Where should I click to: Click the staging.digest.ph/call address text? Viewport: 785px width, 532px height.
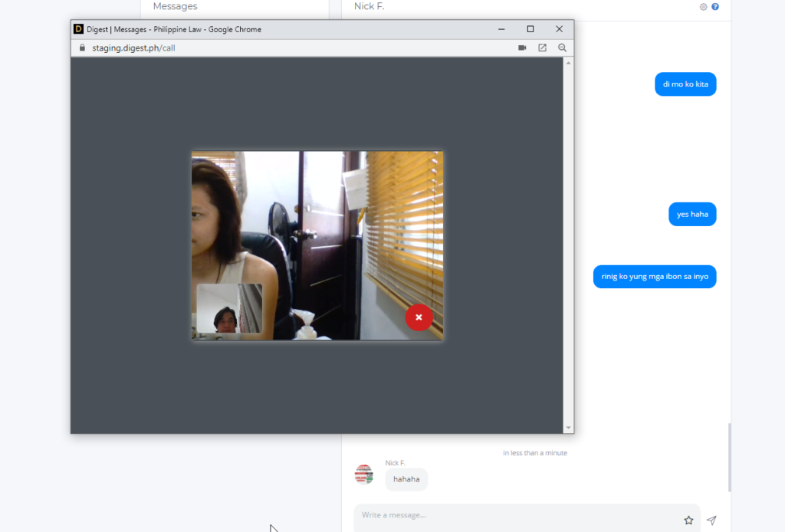pyautogui.click(x=133, y=48)
